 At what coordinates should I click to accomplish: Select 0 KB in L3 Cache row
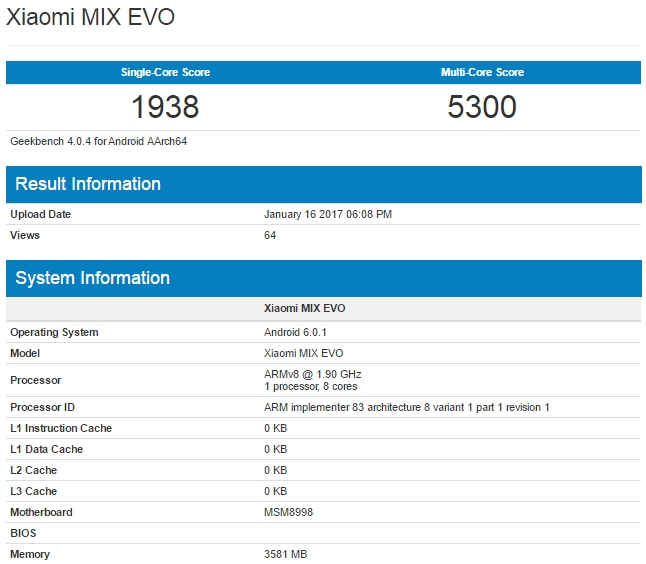(x=276, y=491)
